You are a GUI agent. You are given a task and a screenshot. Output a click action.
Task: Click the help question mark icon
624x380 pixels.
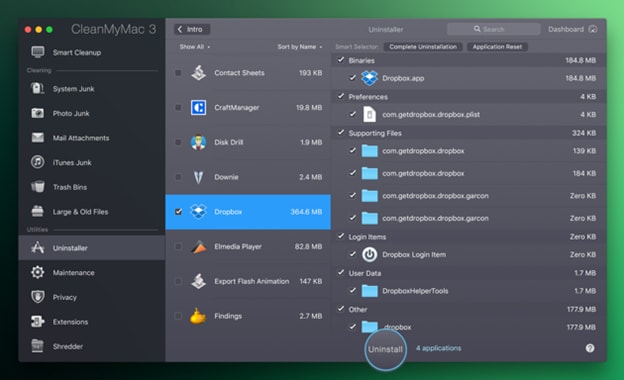tap(590, 348)
